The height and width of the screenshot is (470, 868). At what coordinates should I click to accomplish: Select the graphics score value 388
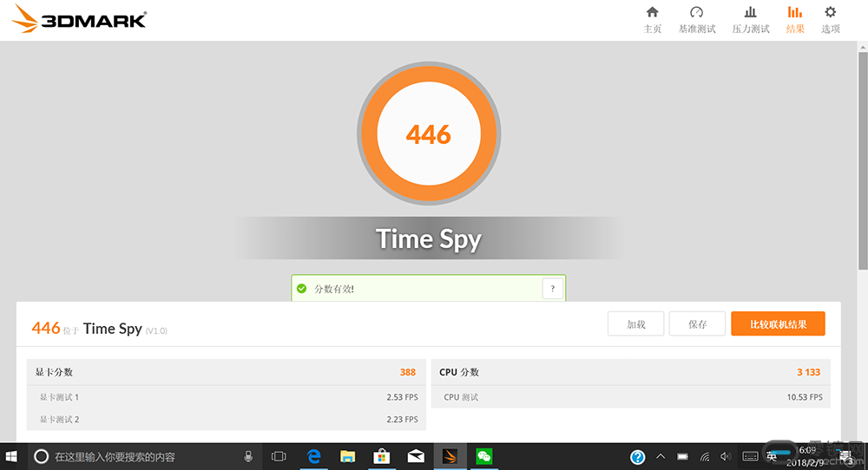click(x=407, y=372)
